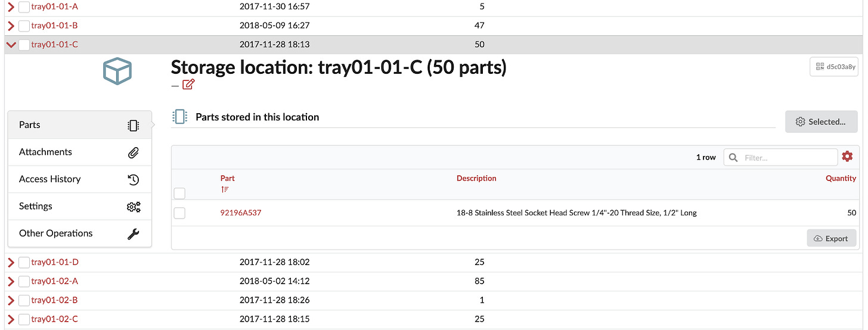Image resolution: width=868 pixels, height=330 pixels.
Task: Open the Settings menu item
Action: click(36, 206)
